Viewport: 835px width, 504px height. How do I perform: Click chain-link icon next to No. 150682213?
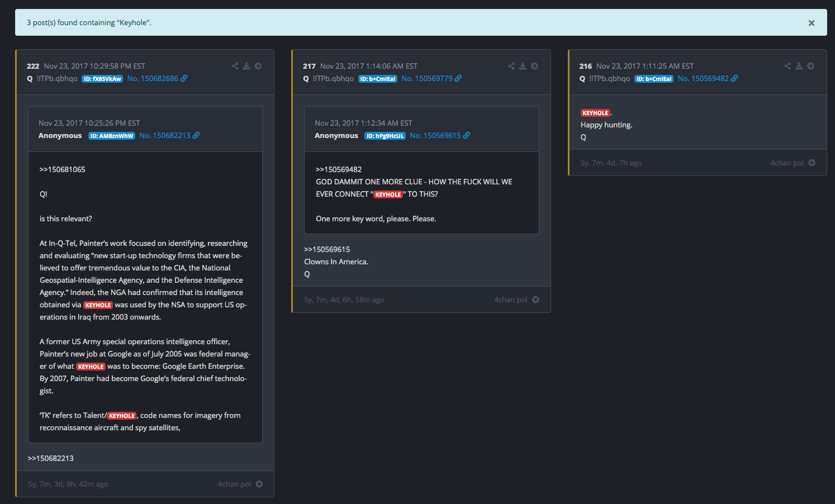tap(196, 136)
